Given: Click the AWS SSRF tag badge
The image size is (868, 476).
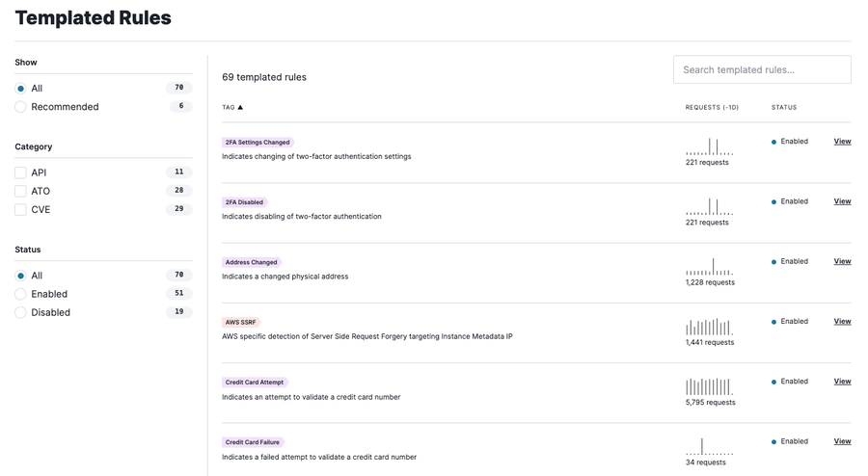Looking at the screenshot, I should [x=241, y=322].
